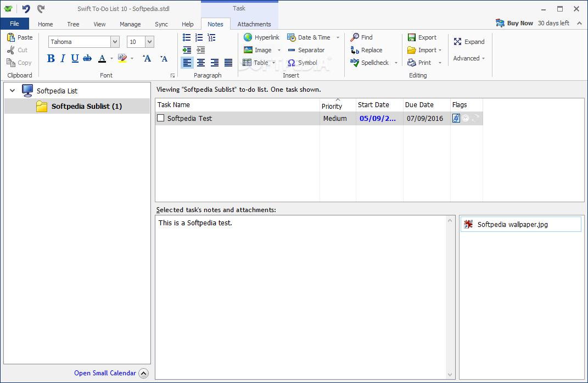Decrease font size with shrink icon
Viewport: 588px width, 383px height.
pos(164,58)
